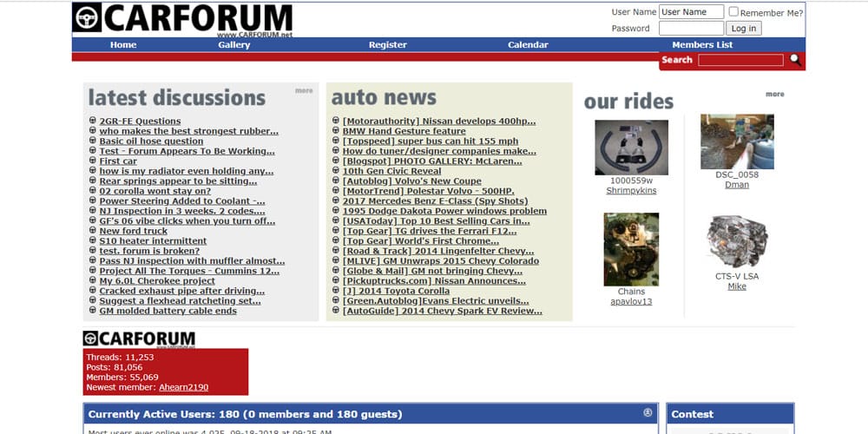Go to the Register page
This screenshot has height=434, width=868.
pyautogui.click(x=387, y=45)
